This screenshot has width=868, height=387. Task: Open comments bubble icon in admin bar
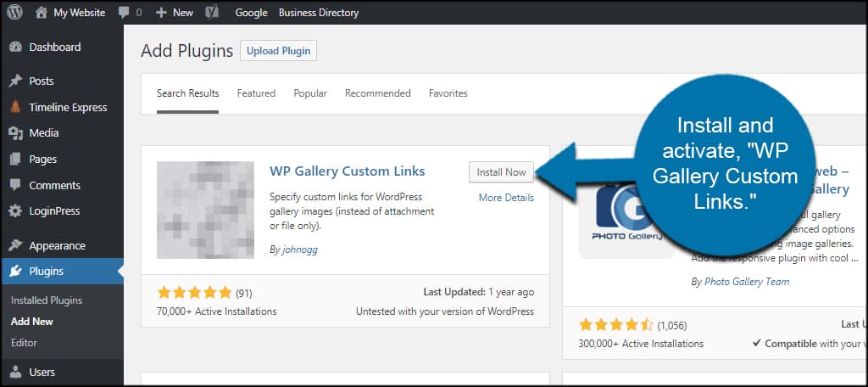pyautogui.click(x=124, y=12)
